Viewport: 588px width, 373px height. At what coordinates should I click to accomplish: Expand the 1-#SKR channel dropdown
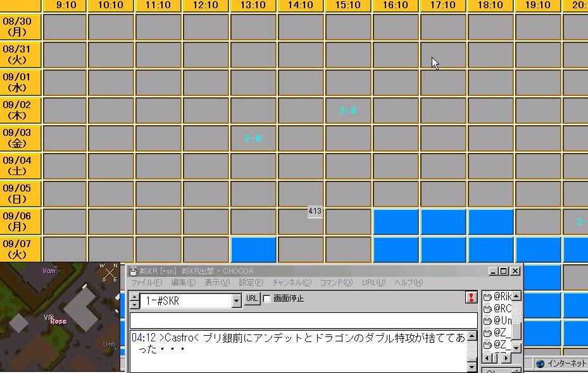pyautogui.click(x=237, y=301)
